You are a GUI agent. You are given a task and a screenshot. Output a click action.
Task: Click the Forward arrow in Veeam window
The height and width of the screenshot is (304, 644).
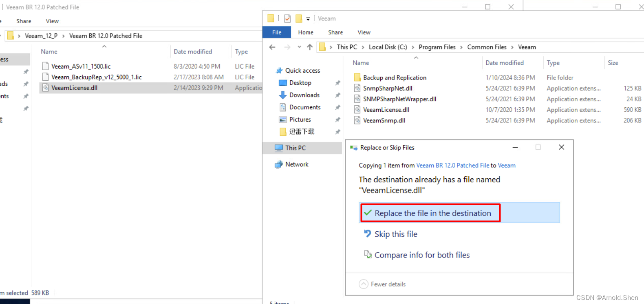(287, 47)
